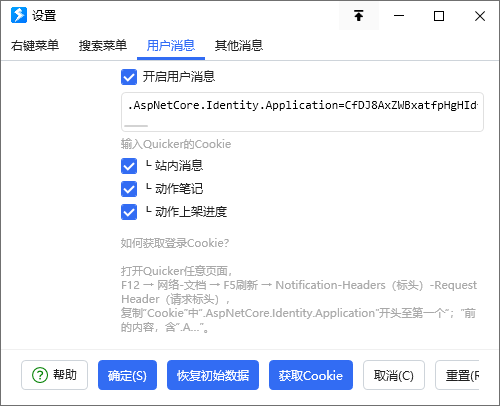
Task: Click inside the Cookie text input field
Action: (x=302, y=112)
